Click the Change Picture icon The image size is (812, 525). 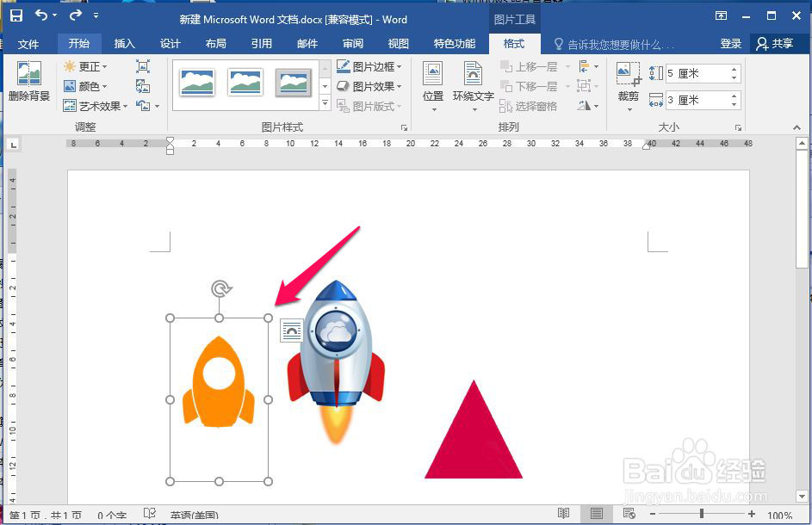142,86
